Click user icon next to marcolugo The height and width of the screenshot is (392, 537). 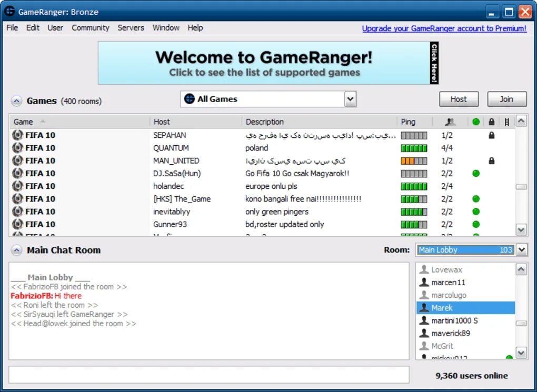pyautogui.click(x=424, y=295)
